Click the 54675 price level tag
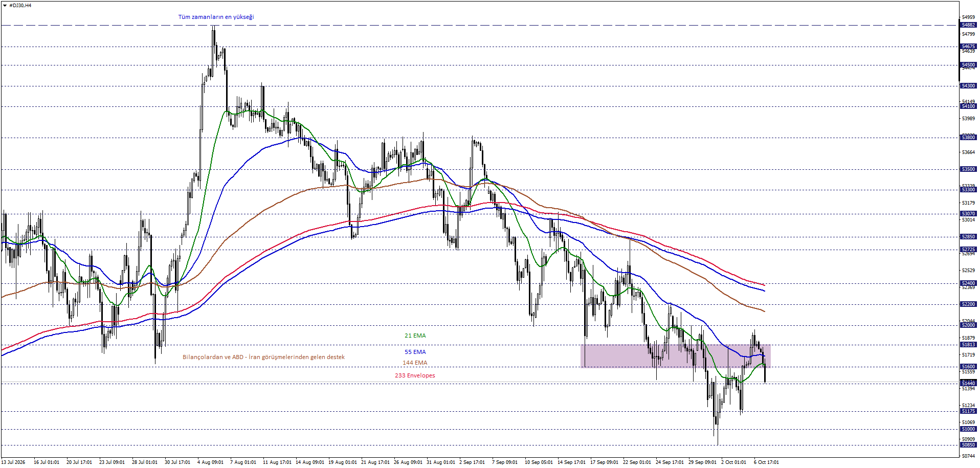The height and width of the screenshot is (468, 980). pos(968,47)
